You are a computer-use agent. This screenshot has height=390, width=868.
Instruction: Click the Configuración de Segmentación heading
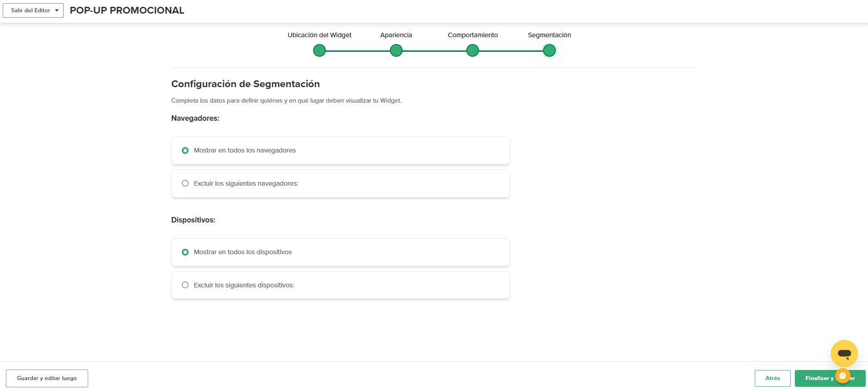245,84
